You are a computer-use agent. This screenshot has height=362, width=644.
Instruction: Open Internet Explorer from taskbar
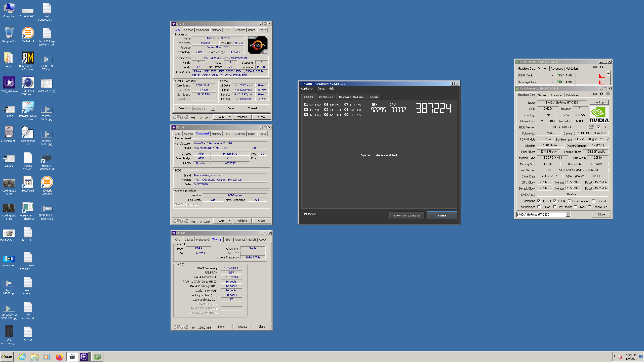[x=22, y=356]
